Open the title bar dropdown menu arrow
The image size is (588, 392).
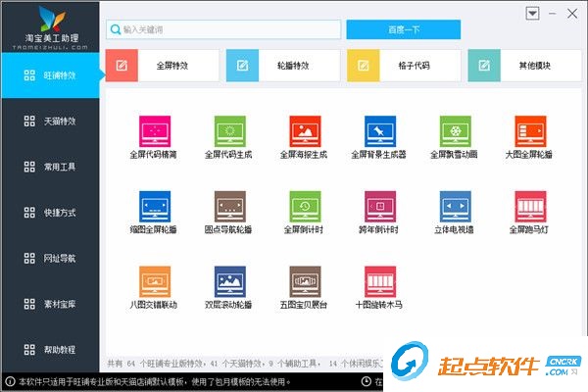(532, 14)
